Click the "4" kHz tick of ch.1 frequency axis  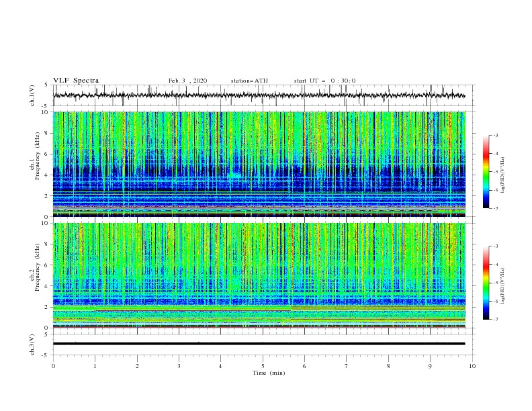[x=47, y=175]
